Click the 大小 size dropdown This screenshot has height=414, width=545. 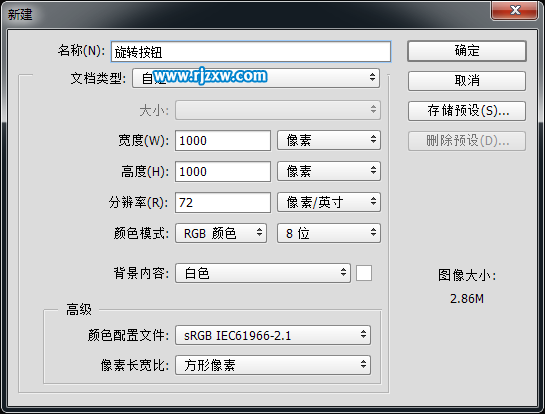[x=278, y=110]
